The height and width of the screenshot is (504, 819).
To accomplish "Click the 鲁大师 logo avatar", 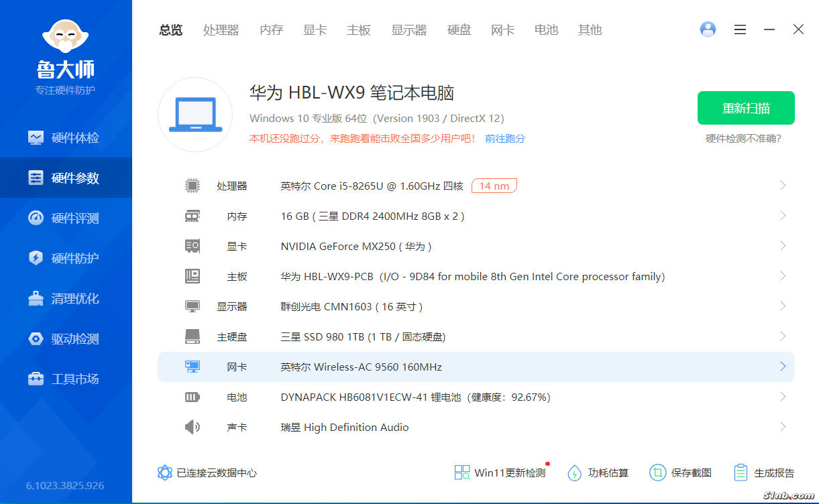I will point(66,35).
